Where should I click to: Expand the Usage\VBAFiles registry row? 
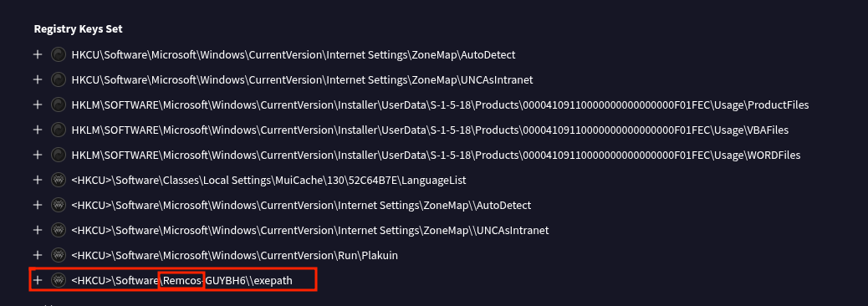38,130
